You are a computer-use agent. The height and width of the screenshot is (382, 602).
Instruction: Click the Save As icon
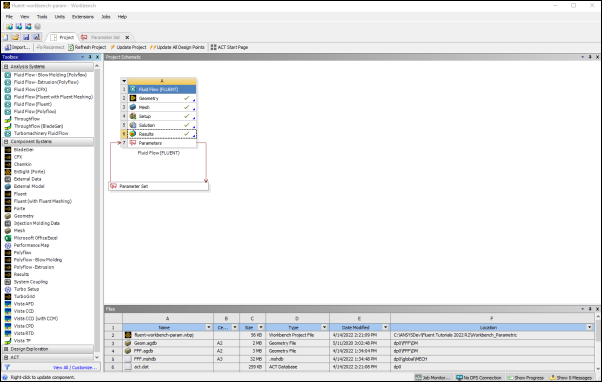(x=36, y=37)
